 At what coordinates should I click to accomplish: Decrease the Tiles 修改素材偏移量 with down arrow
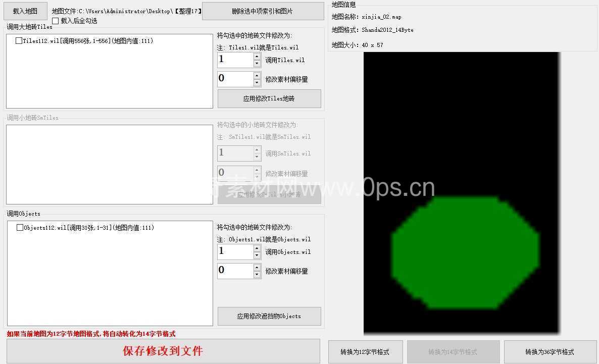click(x=257, y=83)
